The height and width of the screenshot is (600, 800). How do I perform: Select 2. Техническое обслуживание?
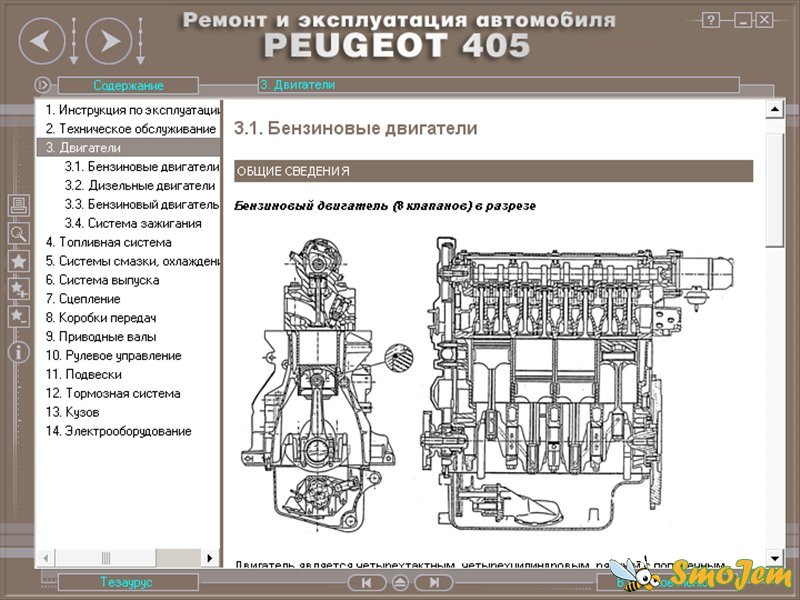point(131,129)
